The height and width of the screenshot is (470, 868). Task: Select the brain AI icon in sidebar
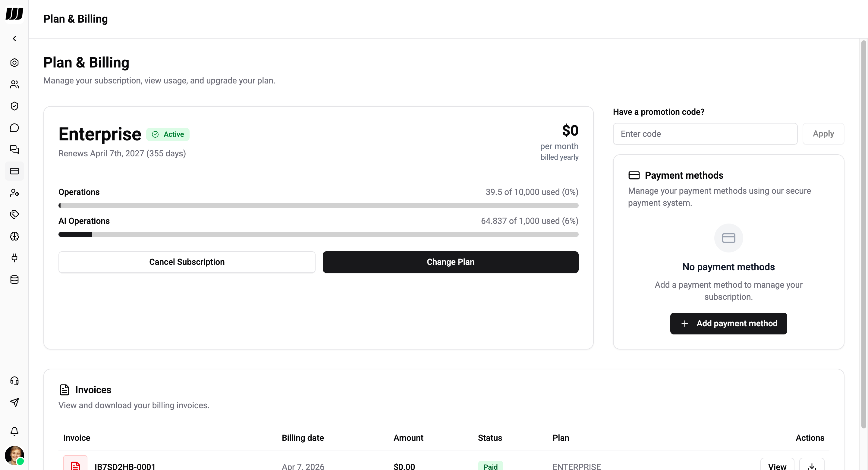pyautogui.click(x=14, y=236)
